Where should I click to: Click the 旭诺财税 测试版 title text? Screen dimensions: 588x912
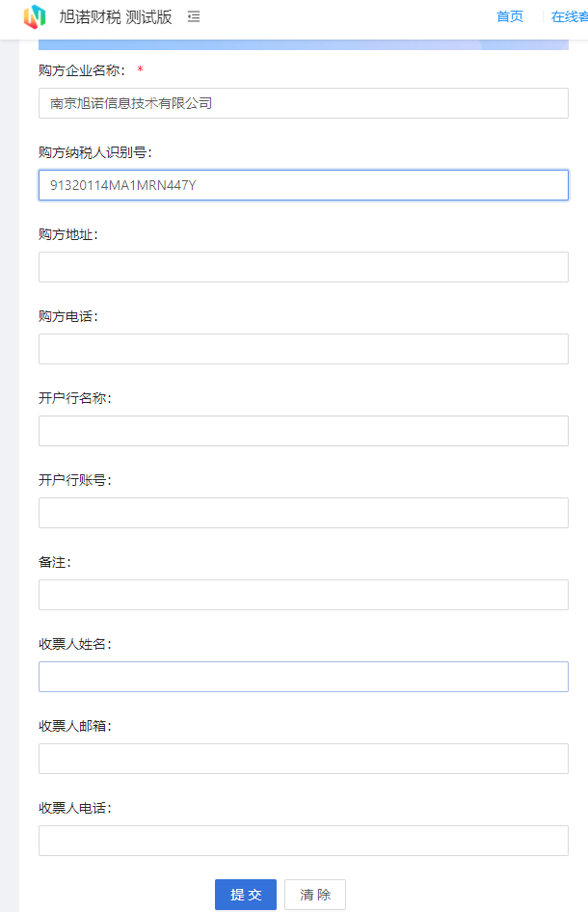pyautogui.click(x=116, y=17)
